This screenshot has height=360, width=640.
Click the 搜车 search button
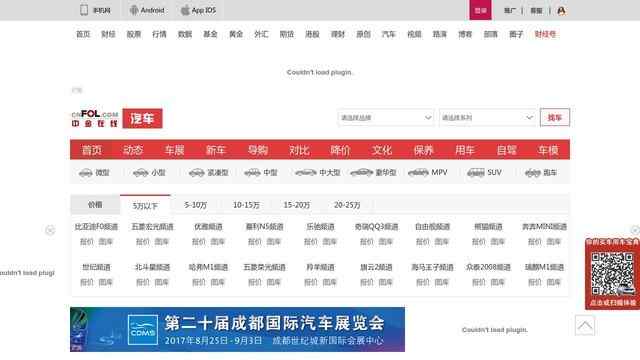[555, 118]
